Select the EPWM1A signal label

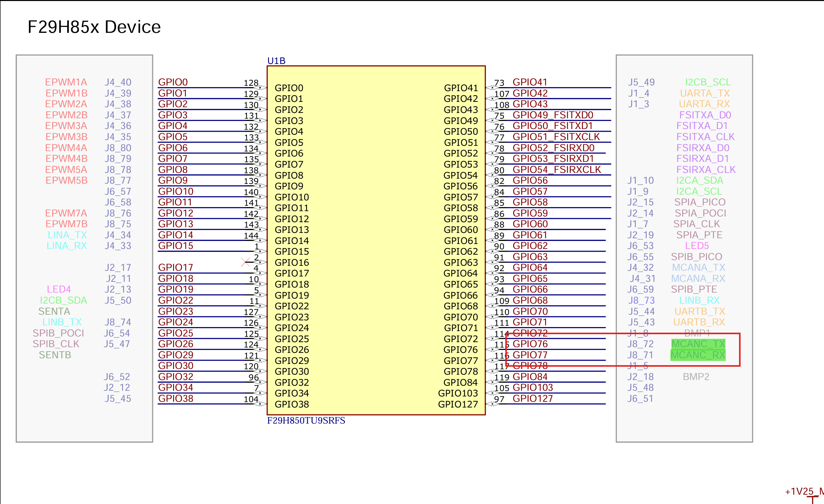pos(66,82)
